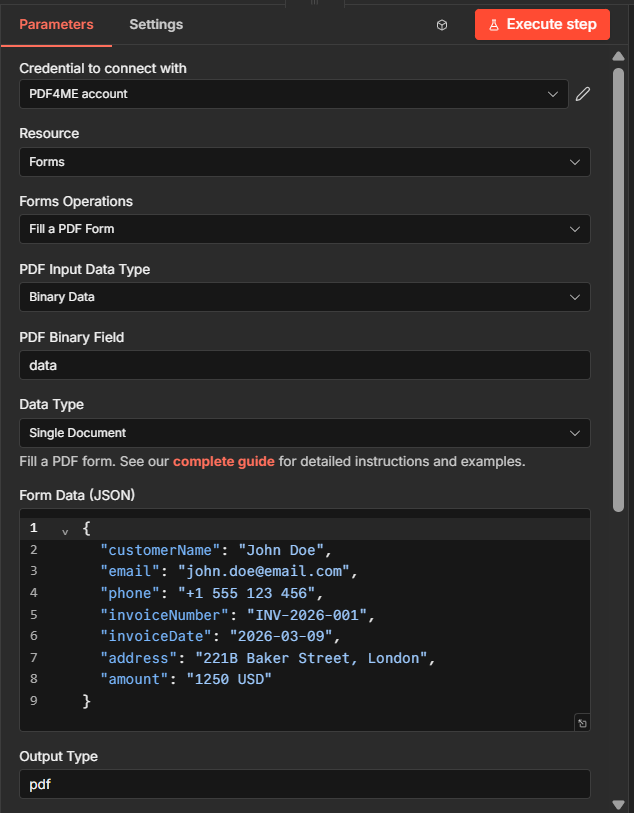Screen dimensions: 634x813
Task: Open the Credential to connect with dropdown
Action: [293, 94]
